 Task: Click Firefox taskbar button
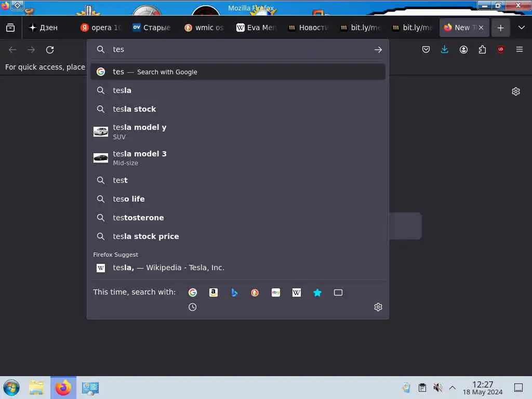click(63, 388)
